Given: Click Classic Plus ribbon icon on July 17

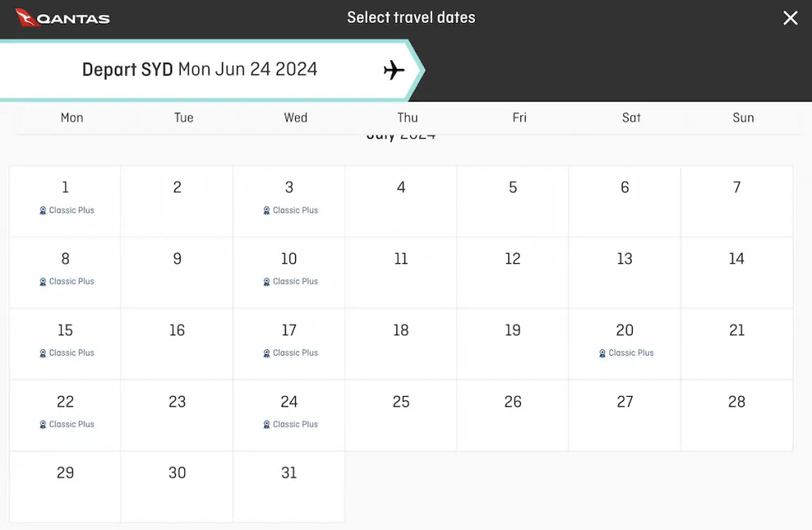Looking at the screenshot, I should [266, 353].
